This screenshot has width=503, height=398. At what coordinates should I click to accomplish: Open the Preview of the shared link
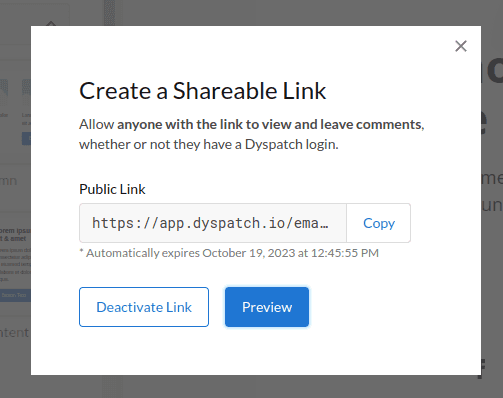(267, 307)
